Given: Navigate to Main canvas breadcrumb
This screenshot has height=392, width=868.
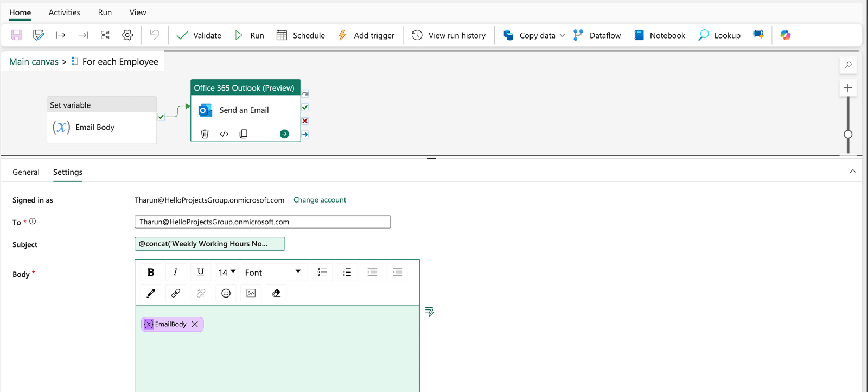Looking at the screenshot, I should pos(34,61).
